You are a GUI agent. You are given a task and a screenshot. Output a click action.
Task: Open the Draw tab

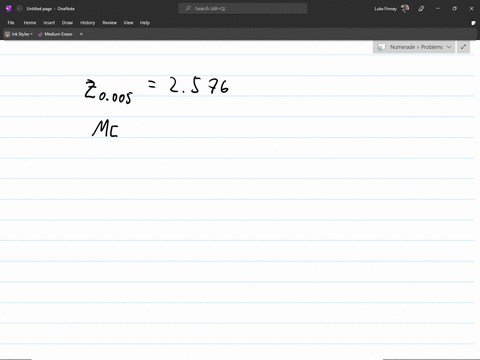coord(67,23)
